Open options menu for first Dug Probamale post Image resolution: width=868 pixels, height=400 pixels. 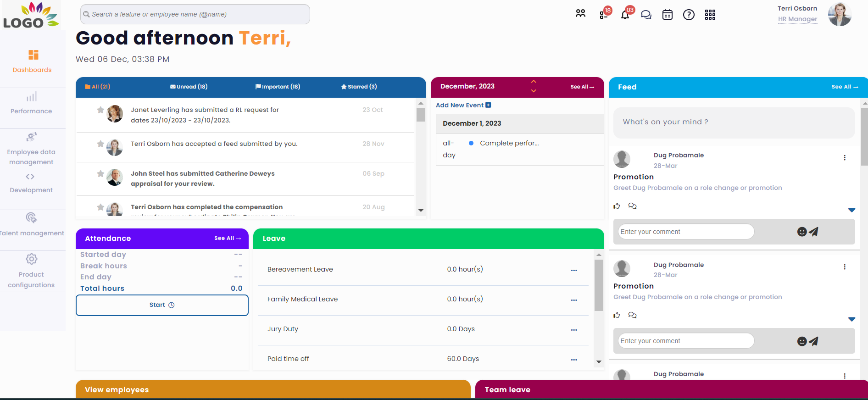[845, 158]
